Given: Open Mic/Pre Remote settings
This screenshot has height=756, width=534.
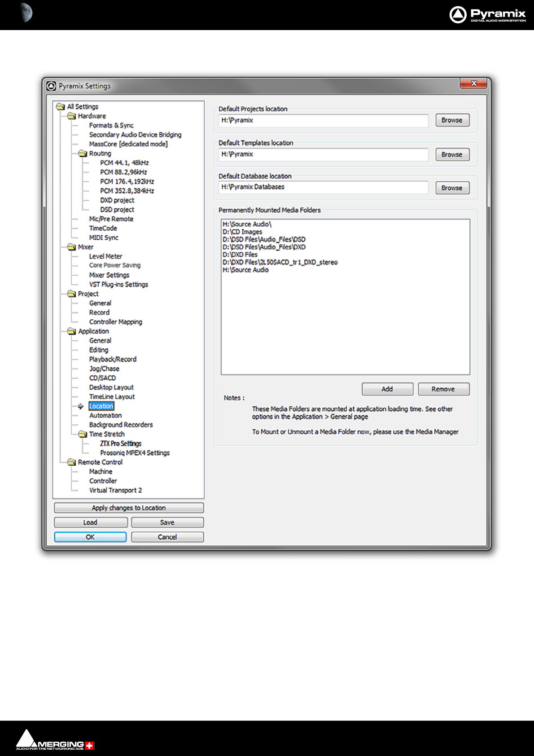Looking at the screenshot, I should click(111, 219).
